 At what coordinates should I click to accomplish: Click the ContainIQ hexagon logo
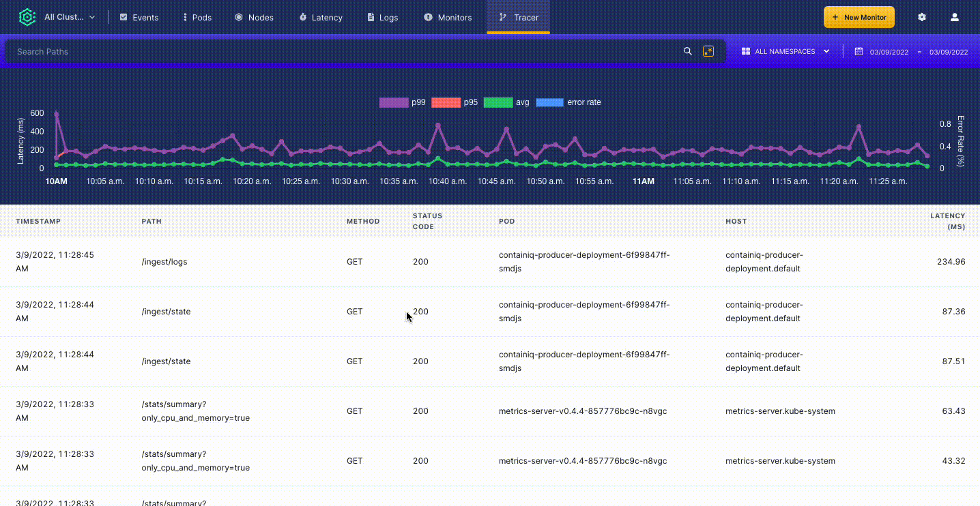click(x=27, y=17)
